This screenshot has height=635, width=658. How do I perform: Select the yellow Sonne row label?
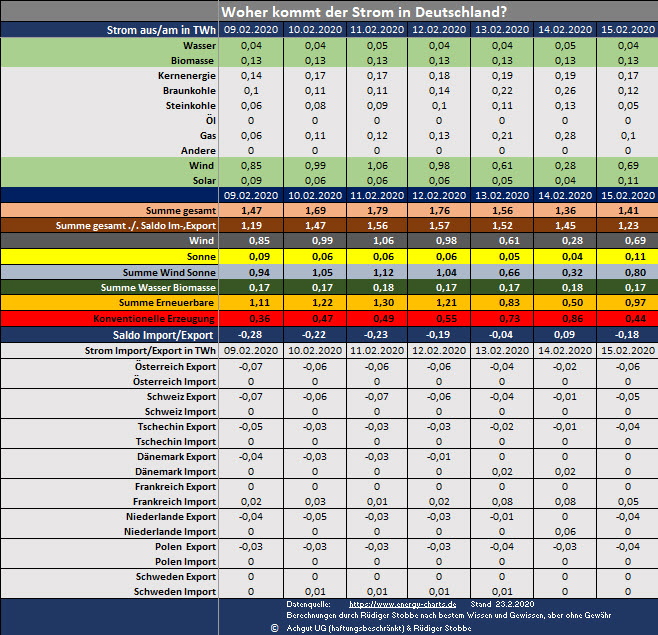tap(198, 257)
